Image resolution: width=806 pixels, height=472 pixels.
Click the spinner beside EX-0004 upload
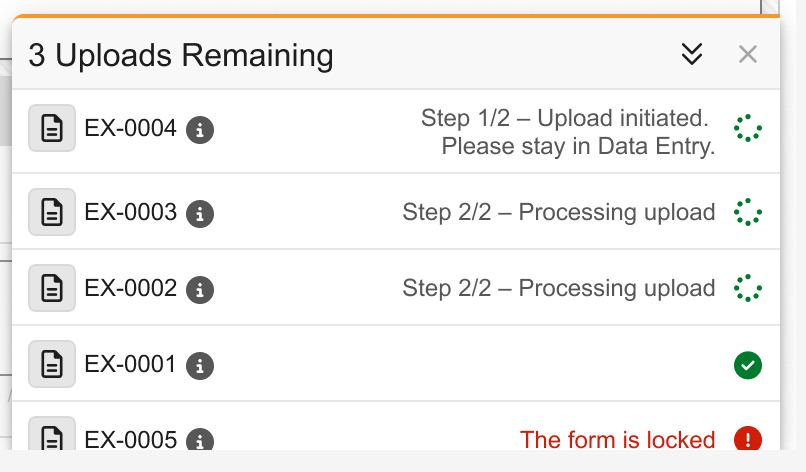747,129
